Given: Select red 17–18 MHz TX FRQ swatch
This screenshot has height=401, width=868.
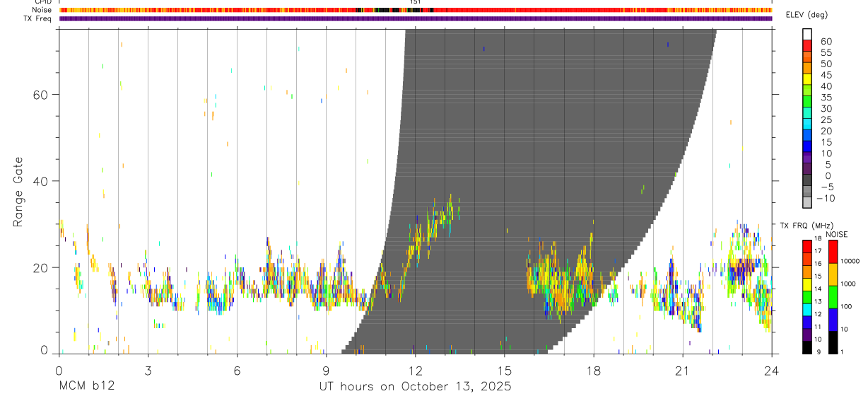Looking at the screenshot, I should pyautogui.click(x=807, y=246).
